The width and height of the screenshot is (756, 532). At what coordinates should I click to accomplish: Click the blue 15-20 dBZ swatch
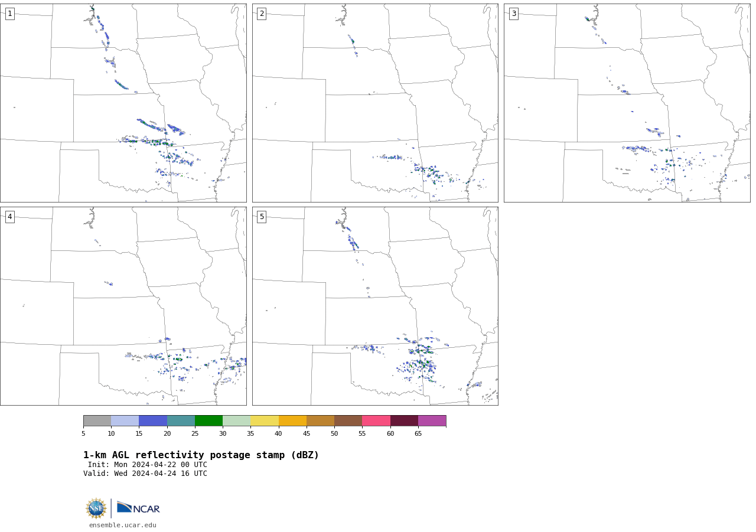tap(153, 421)
